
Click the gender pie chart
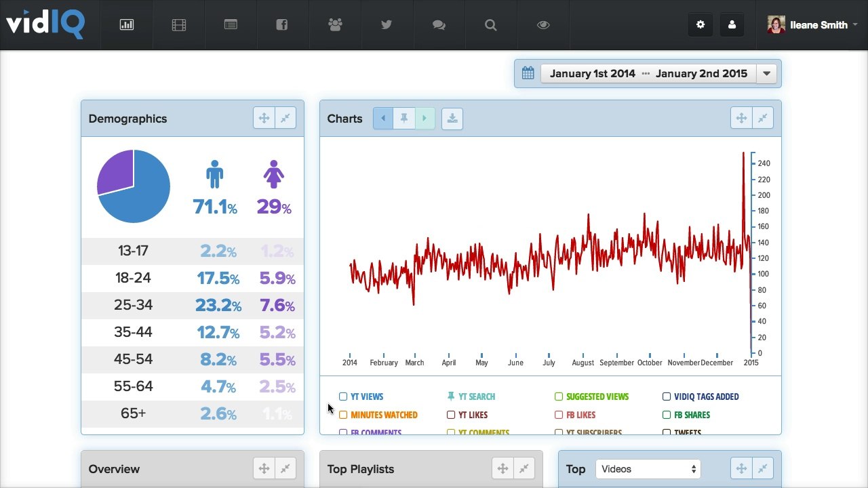coord(134,186)
